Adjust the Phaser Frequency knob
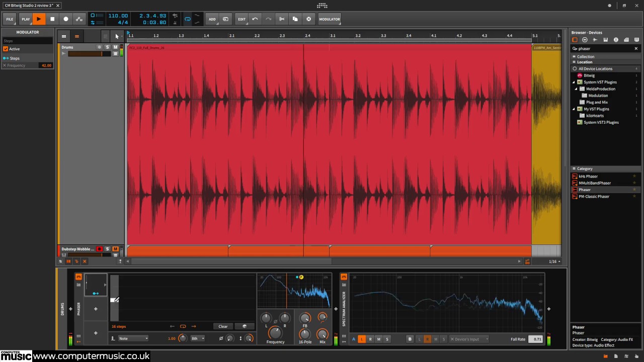Viewport: 644px width, 362px height. tap(275, 332)
